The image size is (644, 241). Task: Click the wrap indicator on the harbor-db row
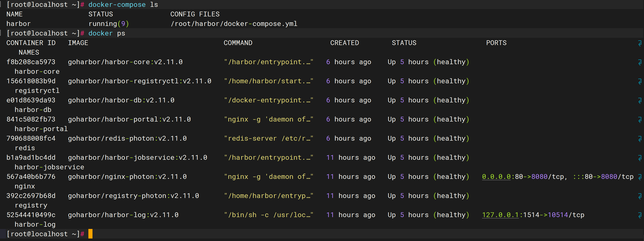[x=640, y=101]
